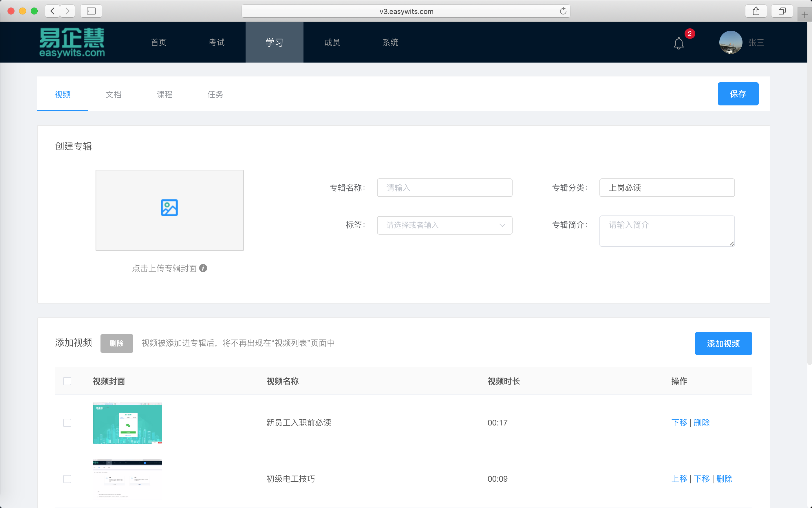Screen dimensions: 812x508
Task: Click the info icon beside cover upload text
Action: [x=203, y=268]
